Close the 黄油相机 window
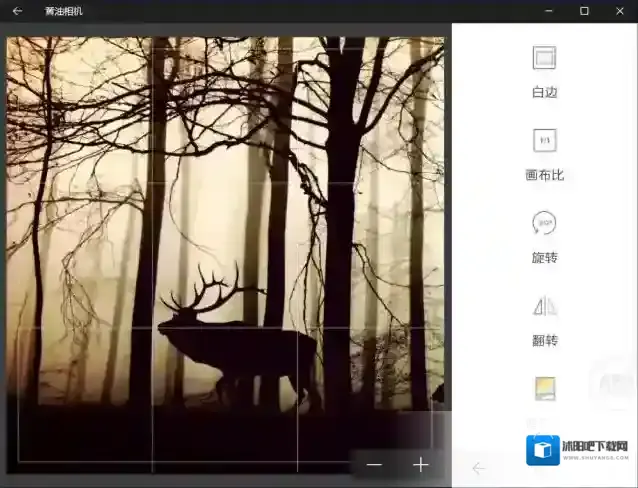Screen dimensions: 638x488 [x=620, y=11]
